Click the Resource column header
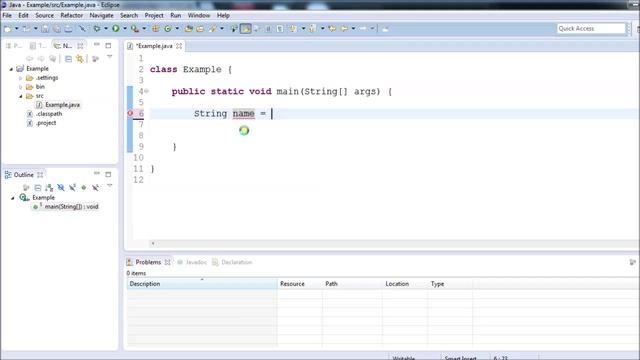This screenshot has height=360, width=640. pyautogui.click(x=299, y=284)
